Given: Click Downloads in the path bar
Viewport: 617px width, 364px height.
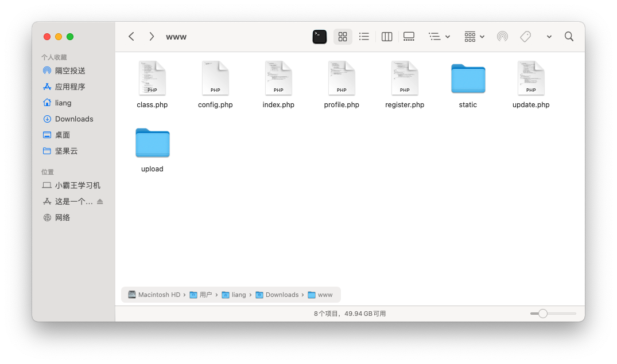Looking at the screenshot, I should click(x=277, y=295).
